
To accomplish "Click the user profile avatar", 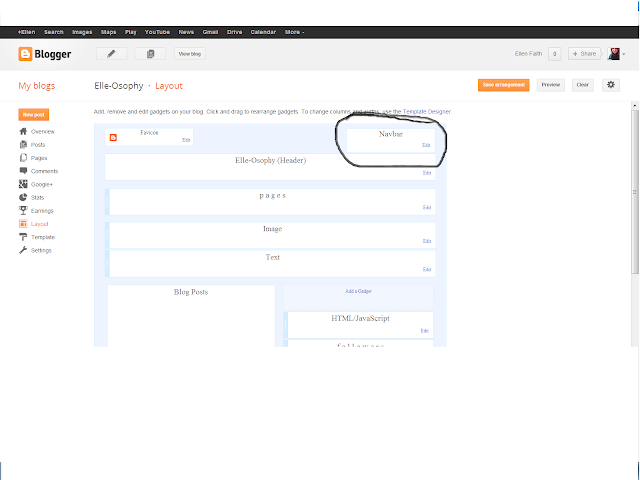I will (613, 54).
